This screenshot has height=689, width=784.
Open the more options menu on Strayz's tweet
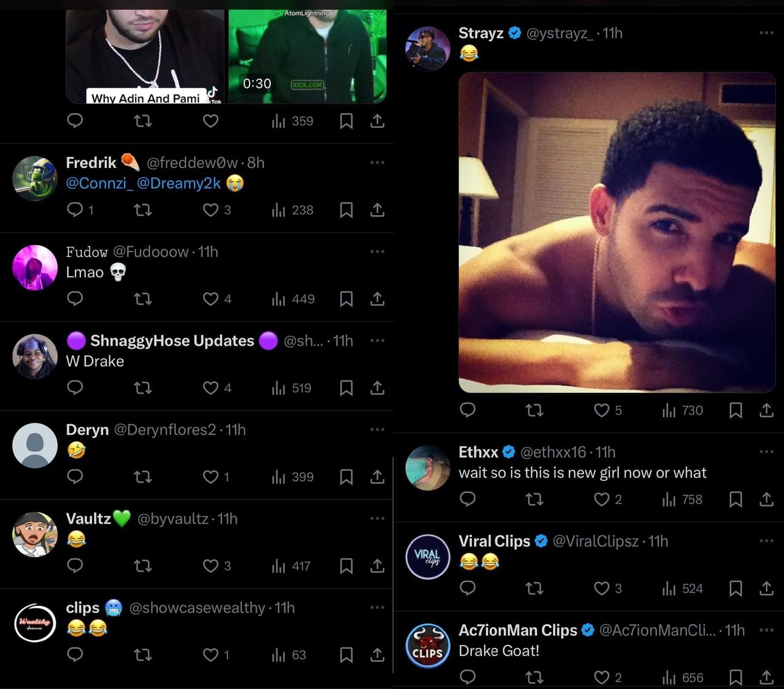tap(766, 33)
